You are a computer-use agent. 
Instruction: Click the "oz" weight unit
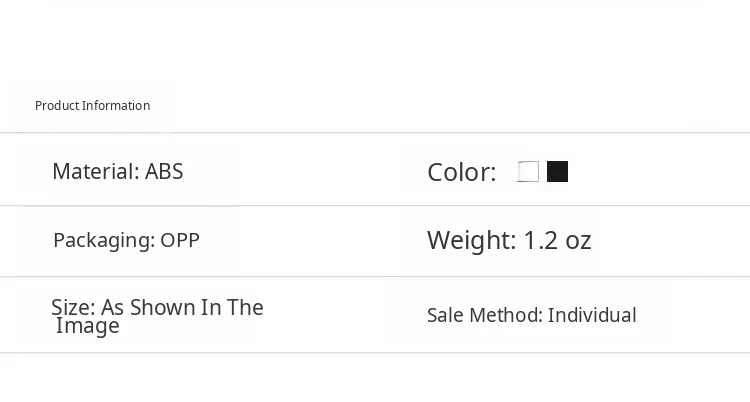[x=578, y=241]
